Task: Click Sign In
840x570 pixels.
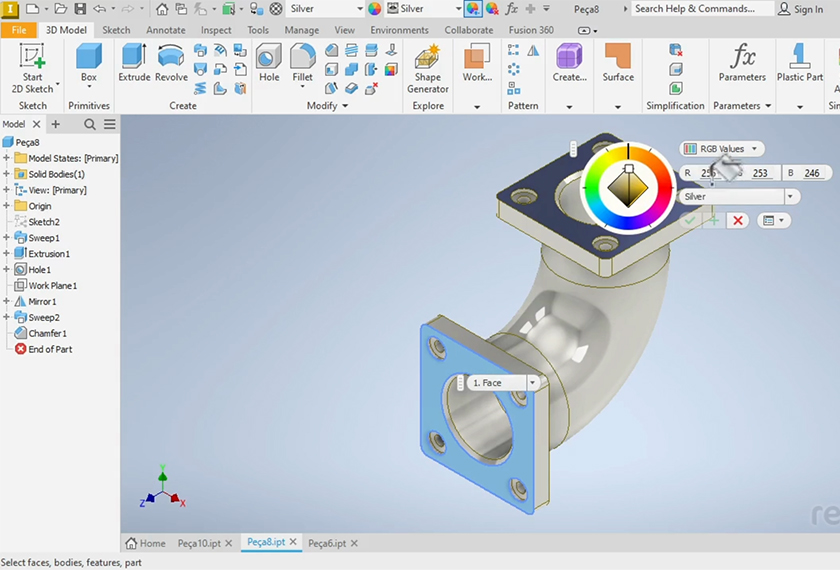Action: (807, 9)
